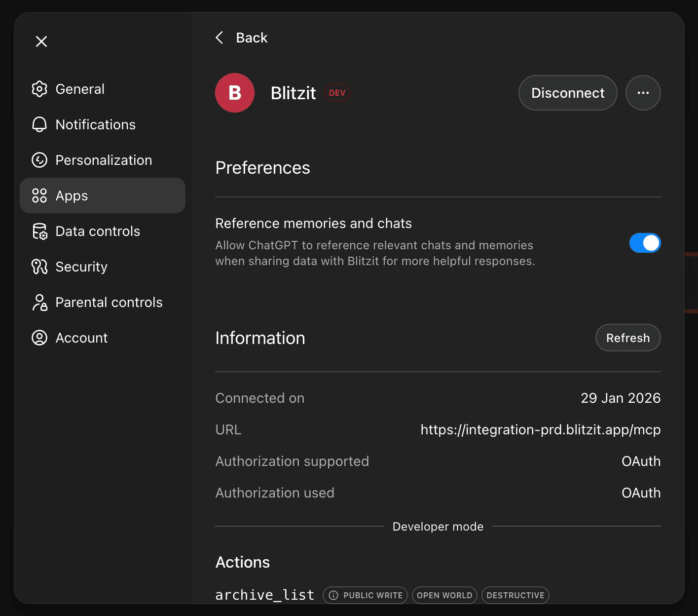Click the Blitzit red B logo
The image size is (698, 616).
coord(235,93)
